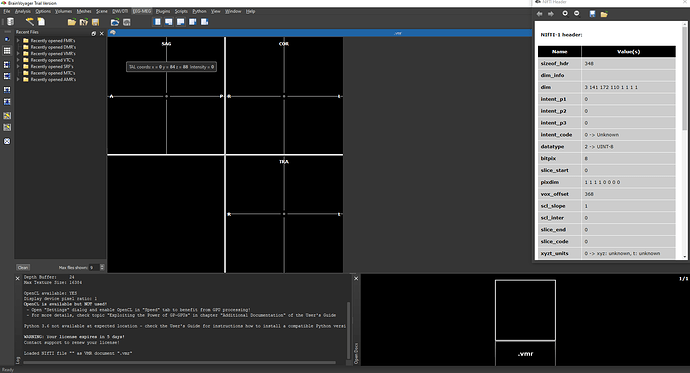The width and height of the screenshot is (690, 373).
Task: Click the third left sidebar view icon
Action: click(7, 65)
